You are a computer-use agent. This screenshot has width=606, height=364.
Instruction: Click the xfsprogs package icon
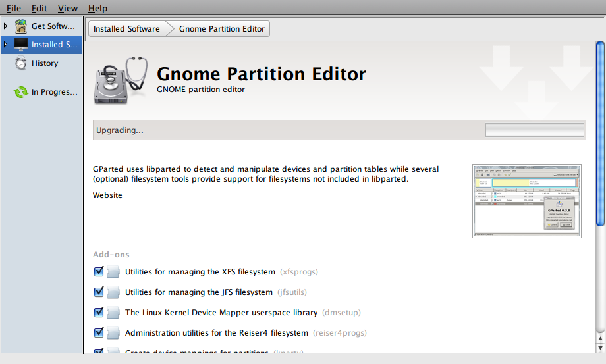coord(113,272)
